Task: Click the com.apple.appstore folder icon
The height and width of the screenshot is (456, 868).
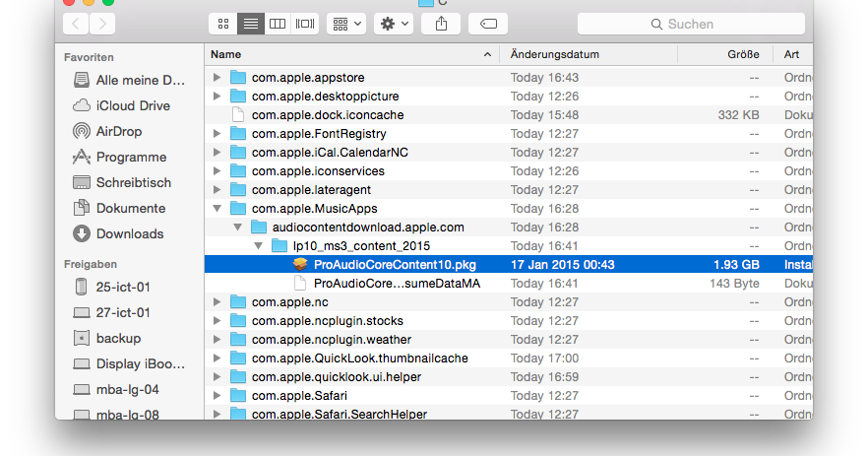Action: tap(238, 78)
